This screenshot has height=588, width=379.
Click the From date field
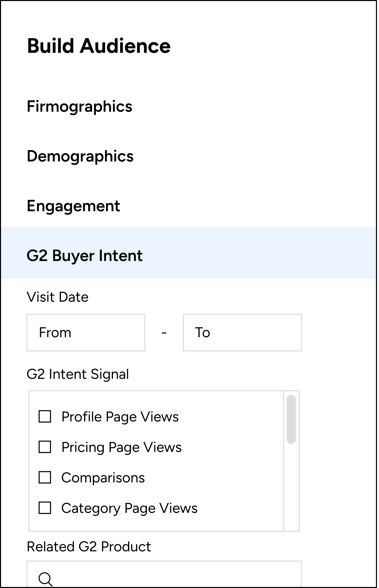tap(86, 332)
